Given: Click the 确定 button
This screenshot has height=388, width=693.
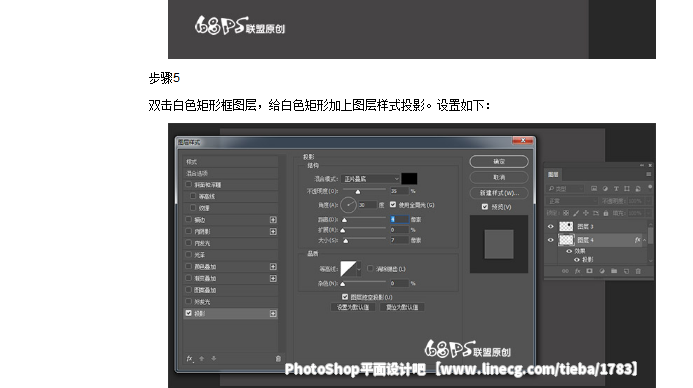Looking at the screenshot, I should (x=499, y=161).
